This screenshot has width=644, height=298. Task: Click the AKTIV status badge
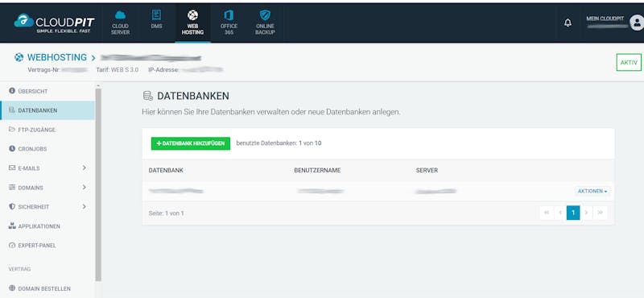click(629, 63)
